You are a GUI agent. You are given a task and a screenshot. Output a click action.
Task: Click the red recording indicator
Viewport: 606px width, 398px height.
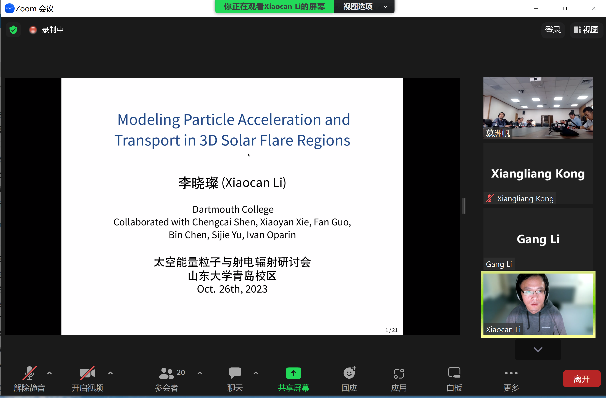pos(33,30)
